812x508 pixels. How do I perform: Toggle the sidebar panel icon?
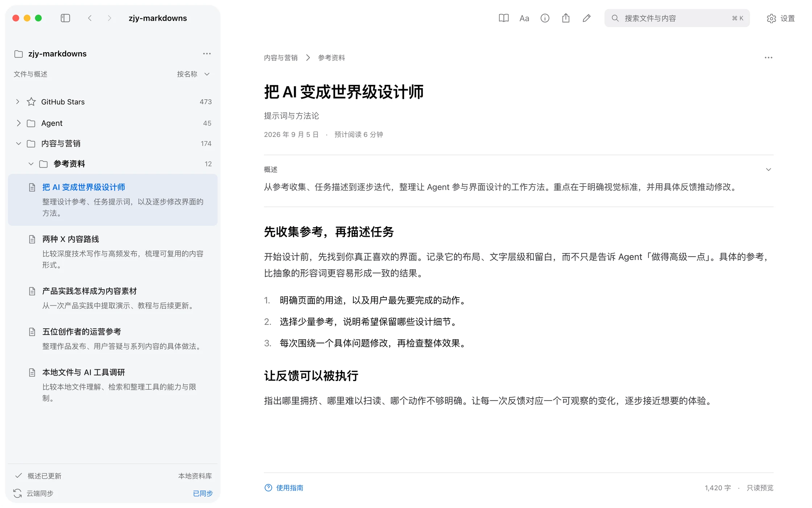coord(65,18)
